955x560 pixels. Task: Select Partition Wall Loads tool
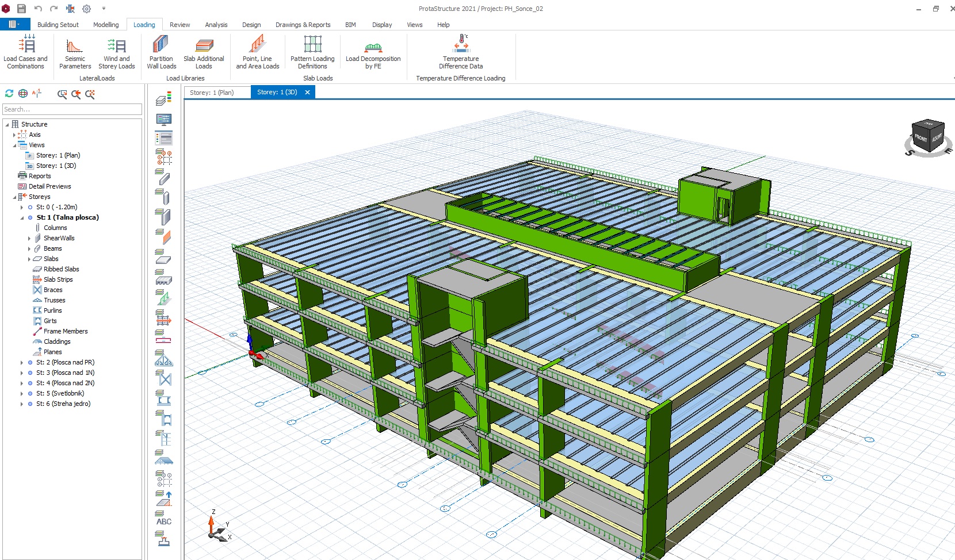pos(161,52)
